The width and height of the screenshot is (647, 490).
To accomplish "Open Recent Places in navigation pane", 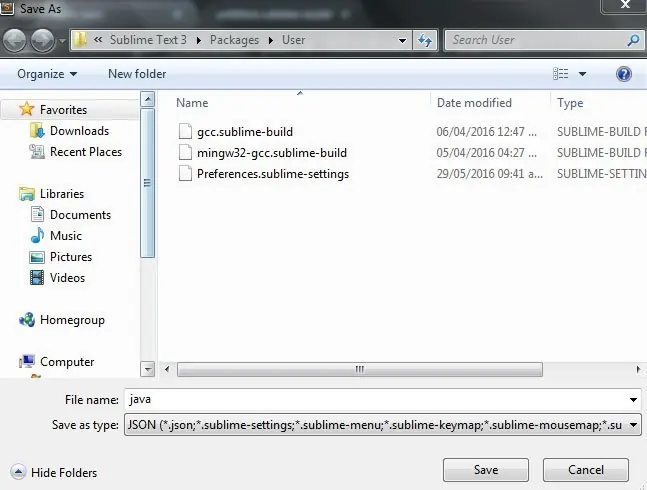I will click(x=86, y=152).
